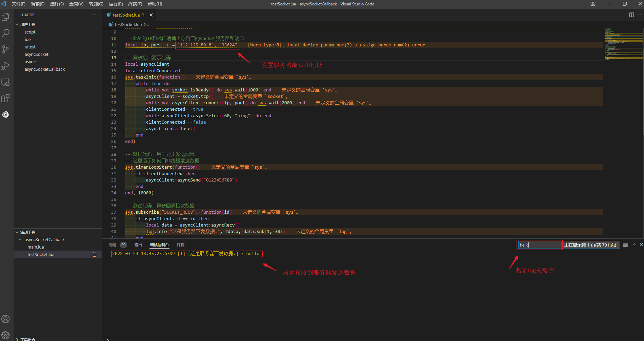Click the "0123456789" string on line 32
Image resolution: width=644 pixels, height=341 pixels.
[x=219, y=180]
